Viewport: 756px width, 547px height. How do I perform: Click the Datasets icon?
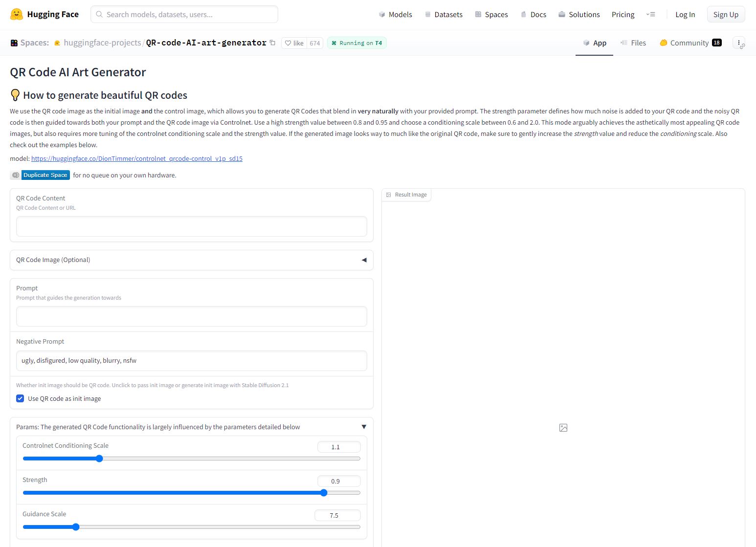[428, 15]
